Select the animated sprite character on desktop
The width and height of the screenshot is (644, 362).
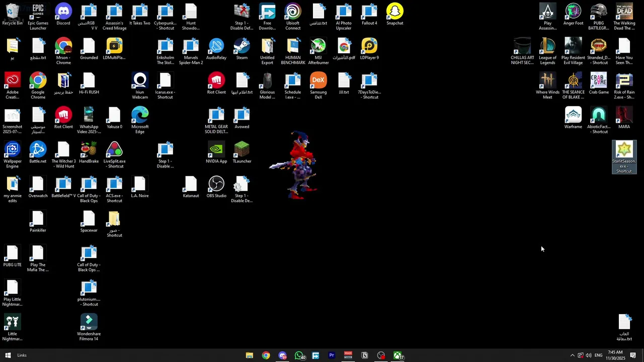click(294, 165)
